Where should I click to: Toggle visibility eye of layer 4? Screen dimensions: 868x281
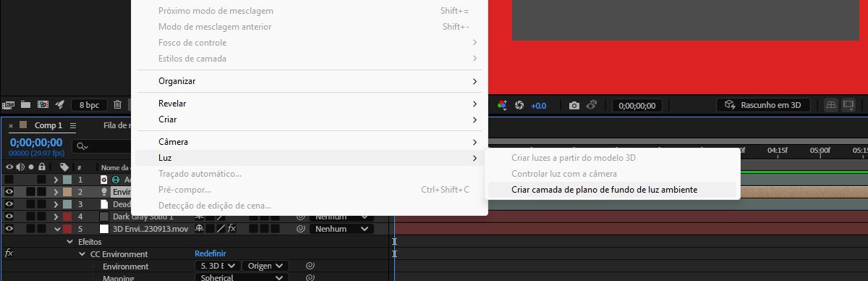9,217
